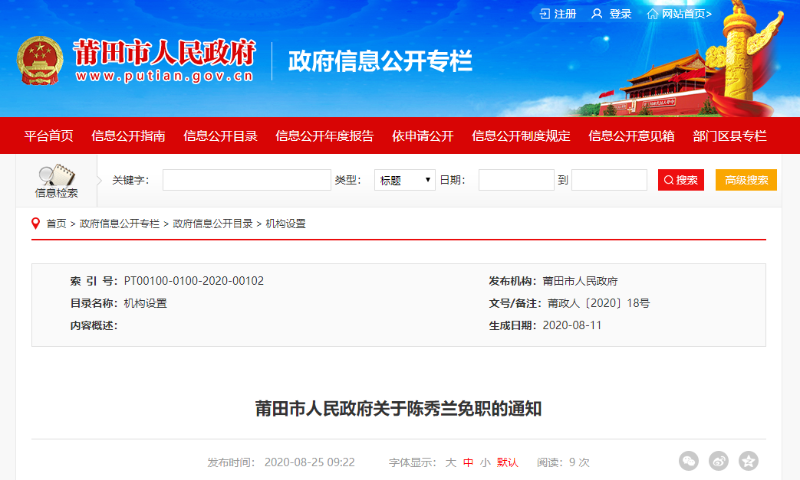The height and width of the screenshot is (480, 800).
Task: Click the national emblem logo
Action: click(x=39, y=59)
